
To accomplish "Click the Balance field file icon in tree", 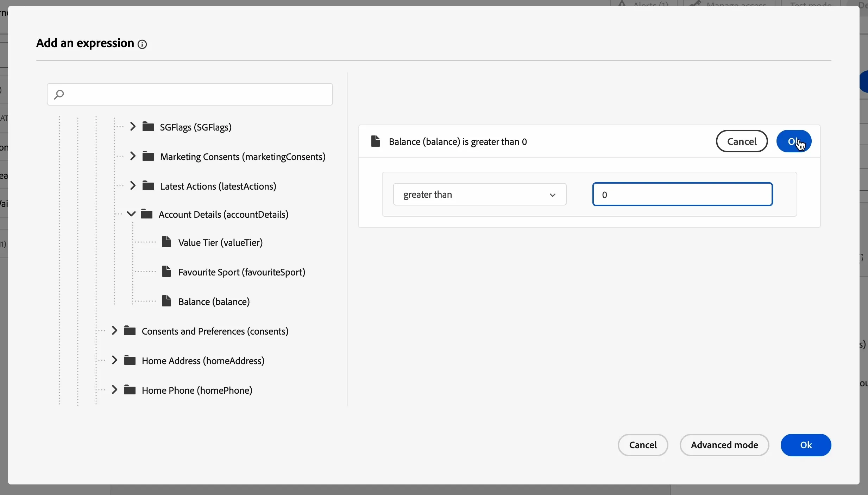I will [166, 301].
